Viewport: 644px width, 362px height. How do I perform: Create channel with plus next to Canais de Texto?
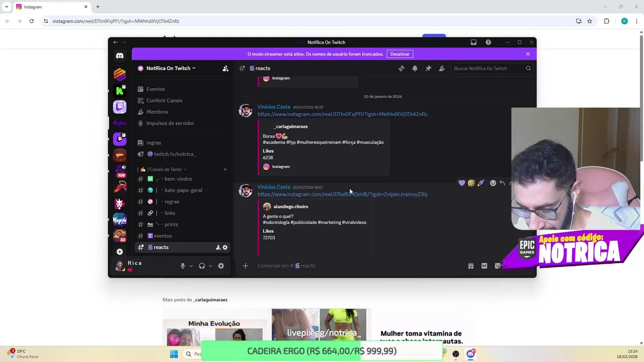(x=225, y=169)
